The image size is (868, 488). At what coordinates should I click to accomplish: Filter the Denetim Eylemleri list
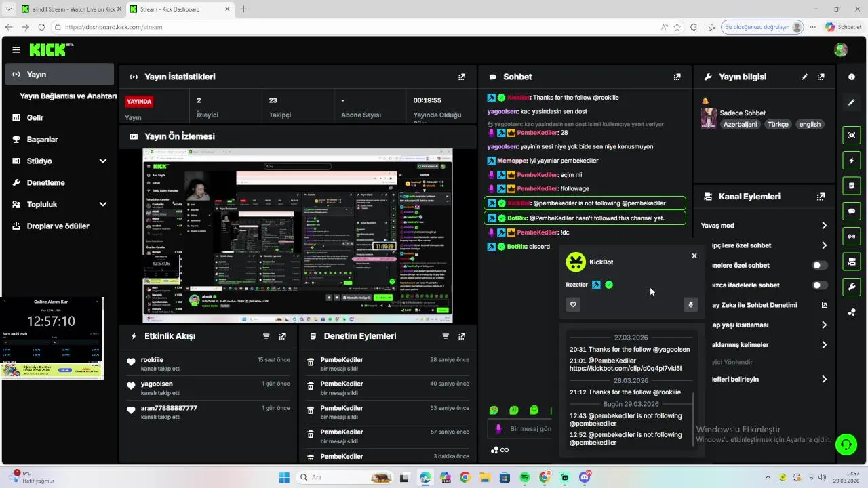pos(446,336)
